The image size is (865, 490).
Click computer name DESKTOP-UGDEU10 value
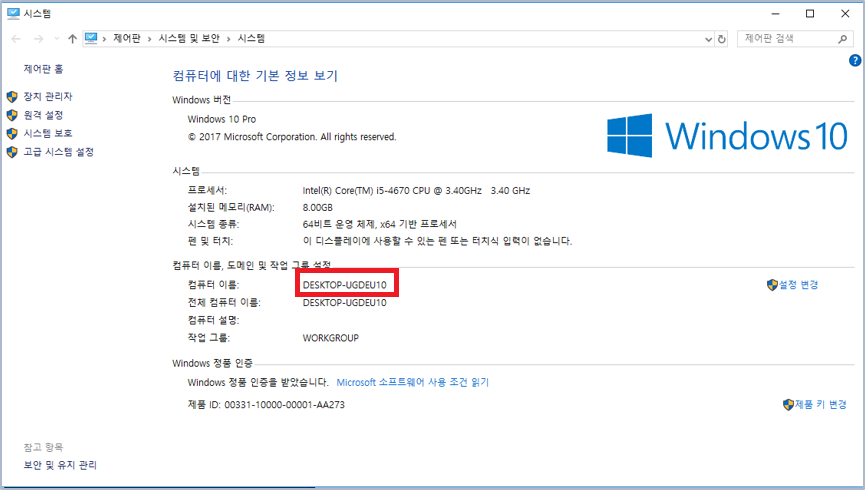(x=345, y=285)
